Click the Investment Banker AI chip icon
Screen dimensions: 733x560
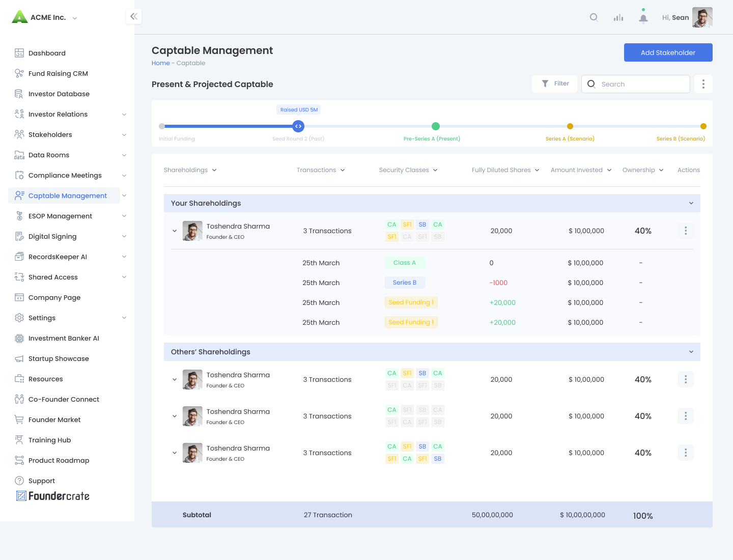pos(19,338)
